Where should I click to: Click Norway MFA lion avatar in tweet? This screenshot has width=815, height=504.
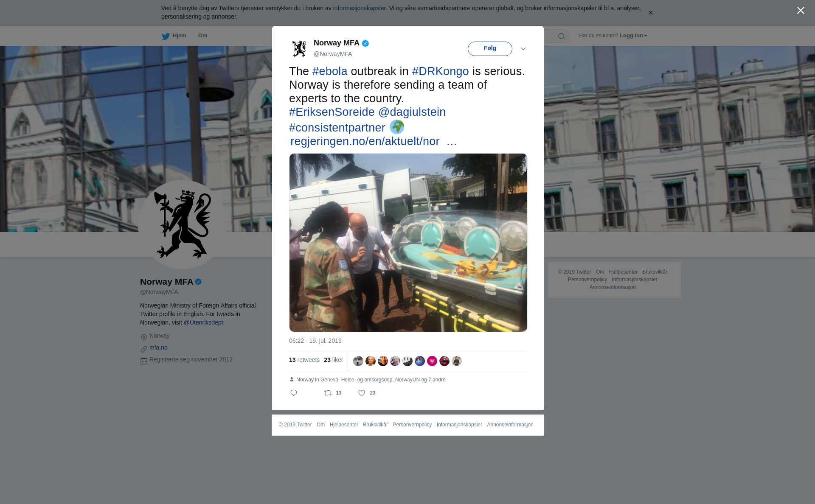click(x=299, y=48)
